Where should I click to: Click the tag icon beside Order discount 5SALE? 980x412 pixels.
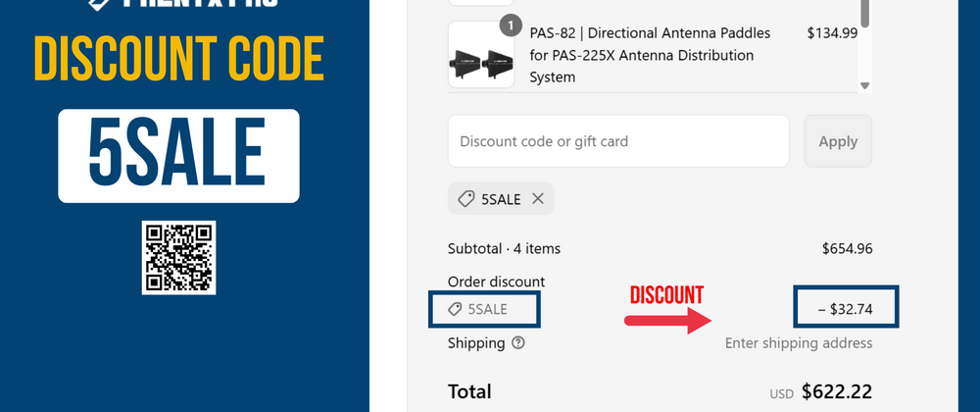pos(455,310)
